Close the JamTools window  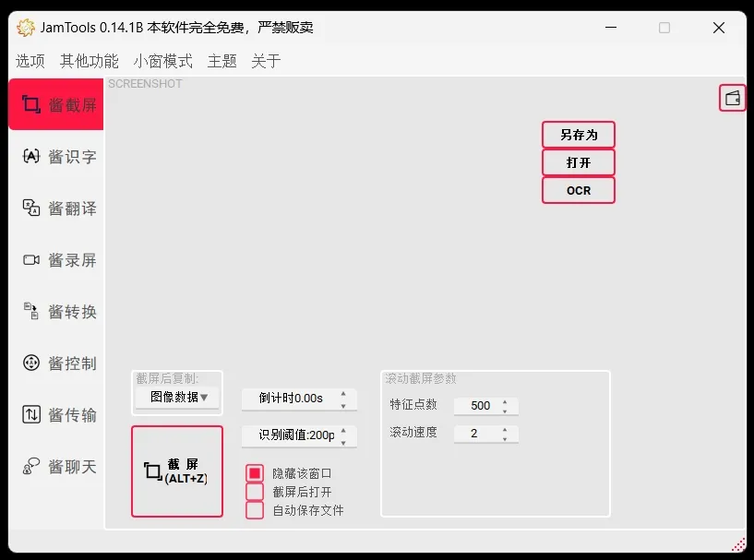click(x=718, y=28)
